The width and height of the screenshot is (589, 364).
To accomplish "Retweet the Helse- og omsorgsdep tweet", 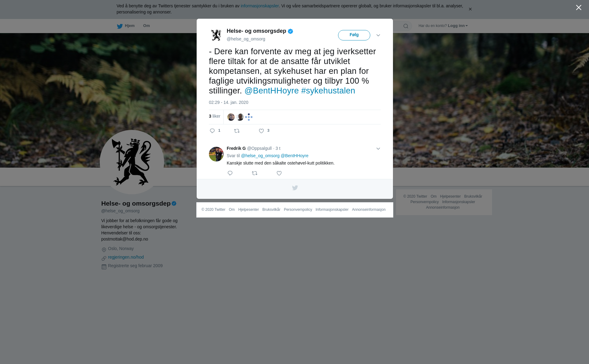I will tap(237, 131).
